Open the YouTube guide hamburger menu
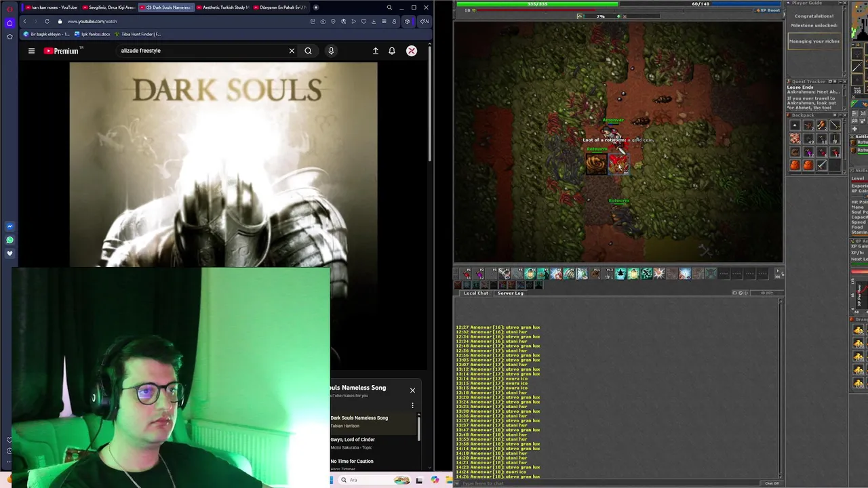Screen dimensions: 868x488 coord(31,51)
